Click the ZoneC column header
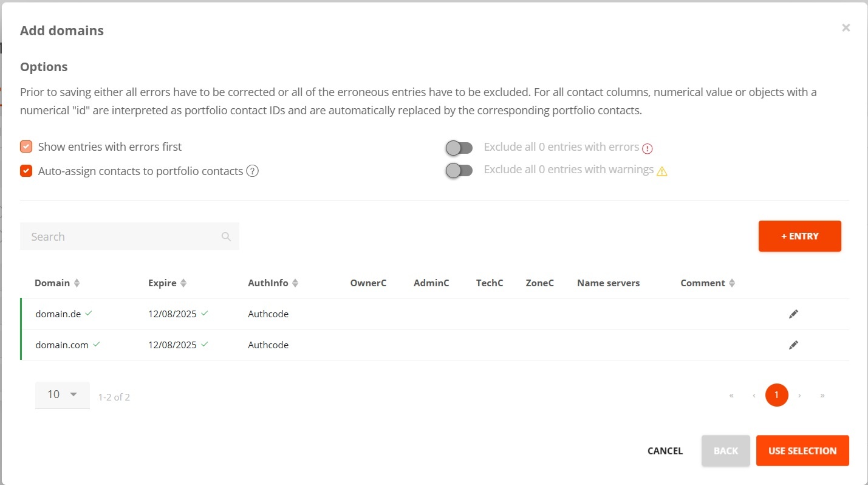The width and height of the screenshot is (868, 485). tap(539, 283)
